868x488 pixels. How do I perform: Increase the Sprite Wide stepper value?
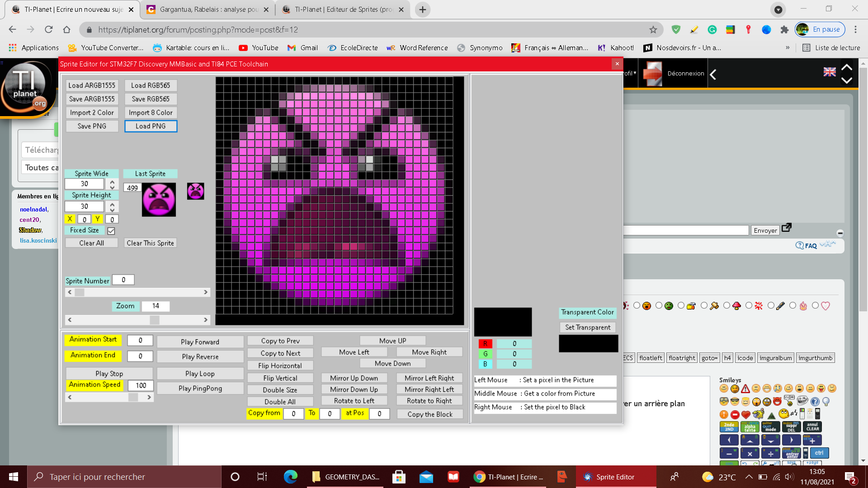coord(112,181)
